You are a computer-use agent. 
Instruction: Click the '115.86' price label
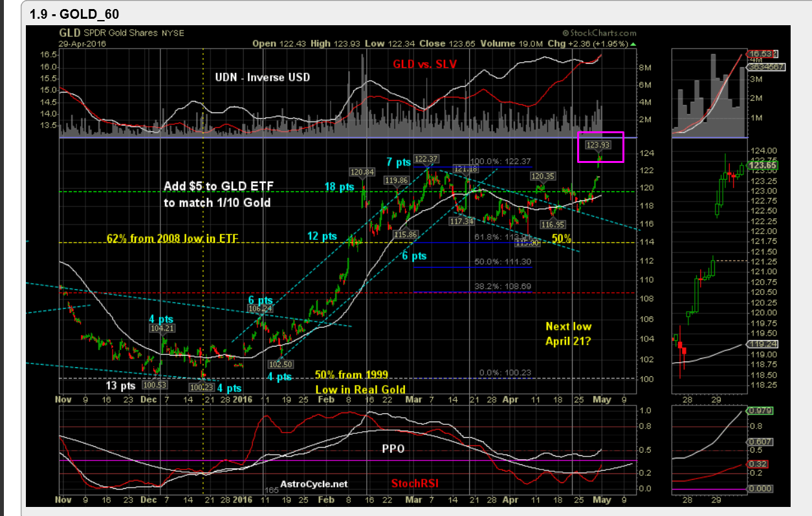404,233
